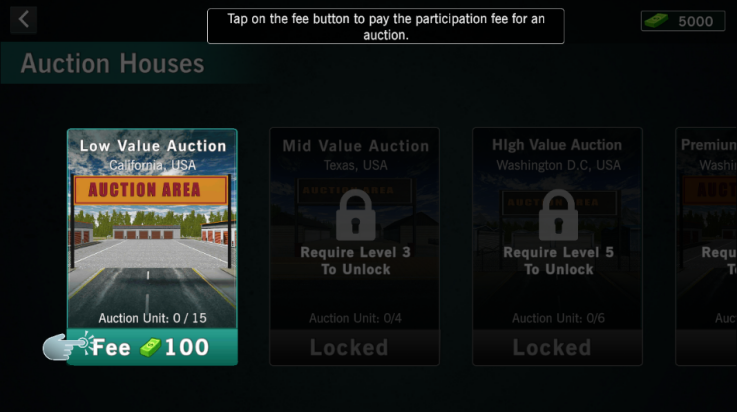Click the 5000 money balance display

coord(683,21)
